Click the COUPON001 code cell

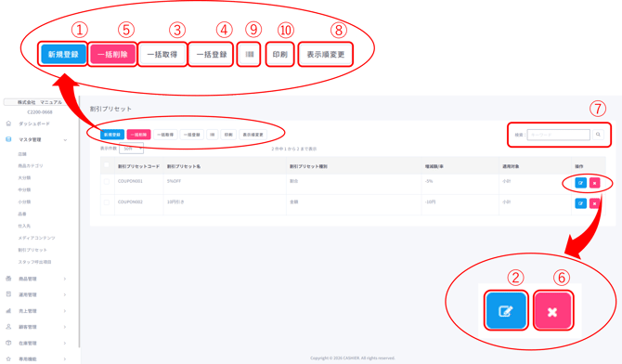(x=130, y=181)
